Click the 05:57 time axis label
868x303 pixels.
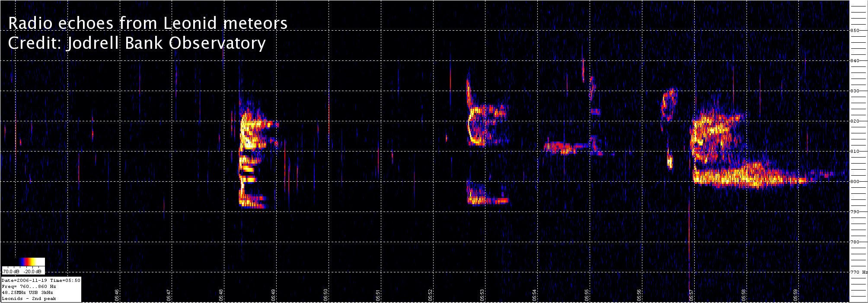click(692, 295)
